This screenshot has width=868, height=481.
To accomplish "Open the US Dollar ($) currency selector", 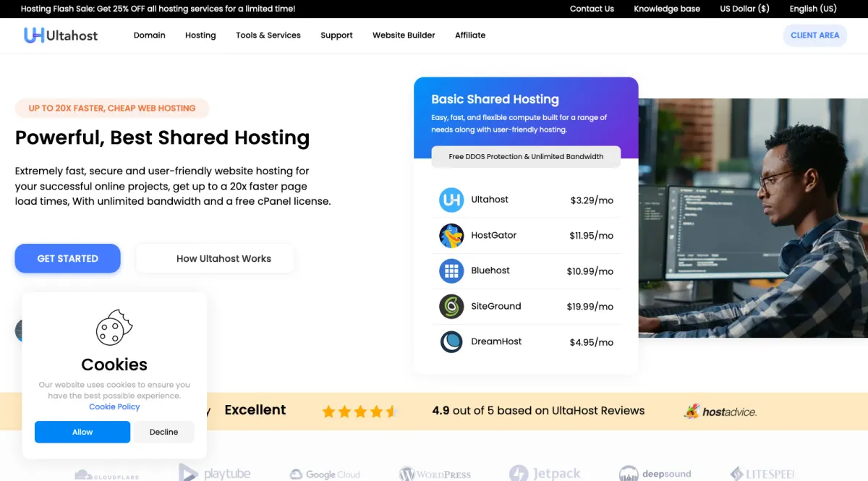I will [x=745, y=9].
